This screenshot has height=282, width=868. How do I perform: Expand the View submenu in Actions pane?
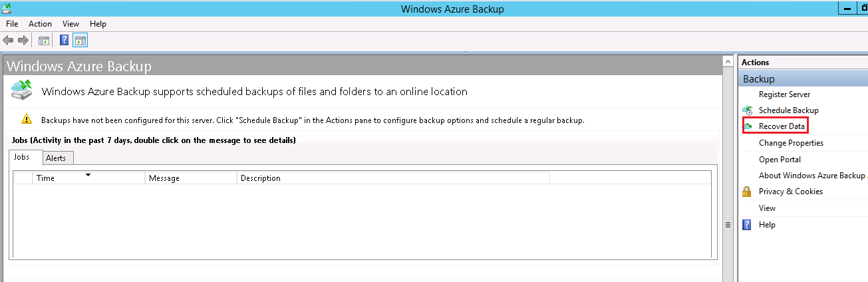(x=767, y=208)
